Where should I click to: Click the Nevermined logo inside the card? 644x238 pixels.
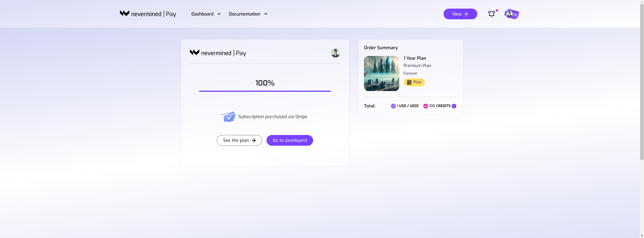coord(218,53)
